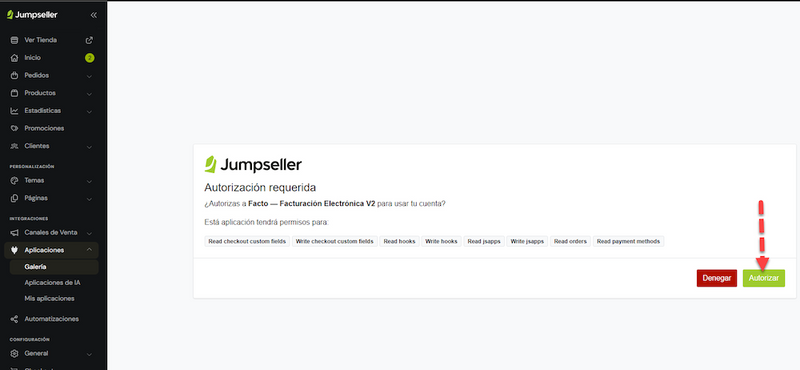Click the Facto — Facturación Electrónica V2 app name
Screen dimensions: 800x370
coord(312,204)
